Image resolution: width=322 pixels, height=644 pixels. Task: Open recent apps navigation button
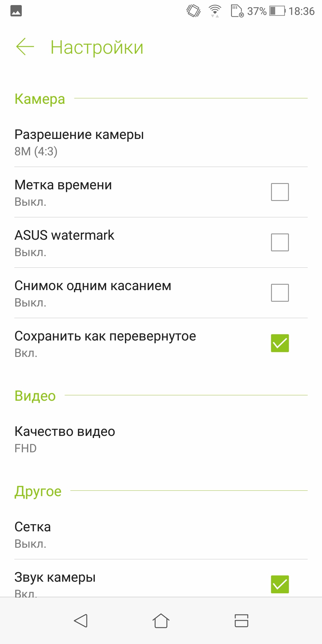point(241,621)
